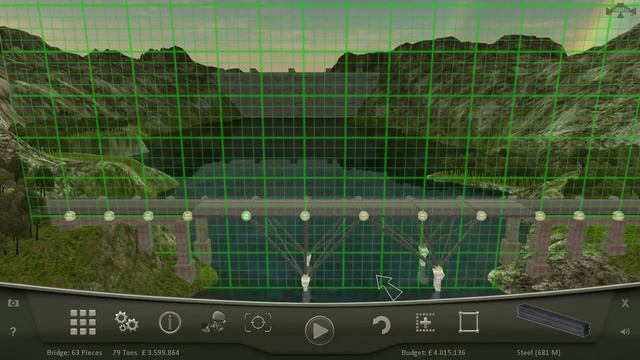Click the 'Budget: £ 4.015.136' readout
The image size is (640, 360).
[x=433, y=353]
